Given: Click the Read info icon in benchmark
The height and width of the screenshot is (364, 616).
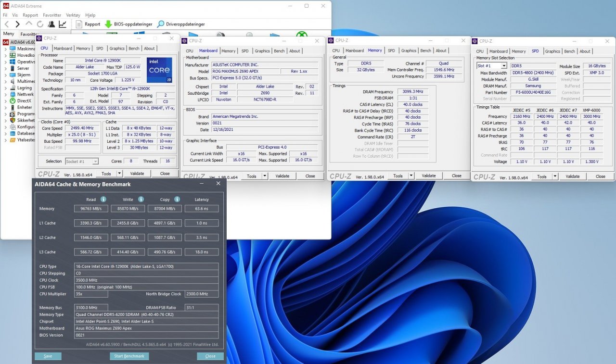Looking at the screenshot, I should click(x=103, y=199).
